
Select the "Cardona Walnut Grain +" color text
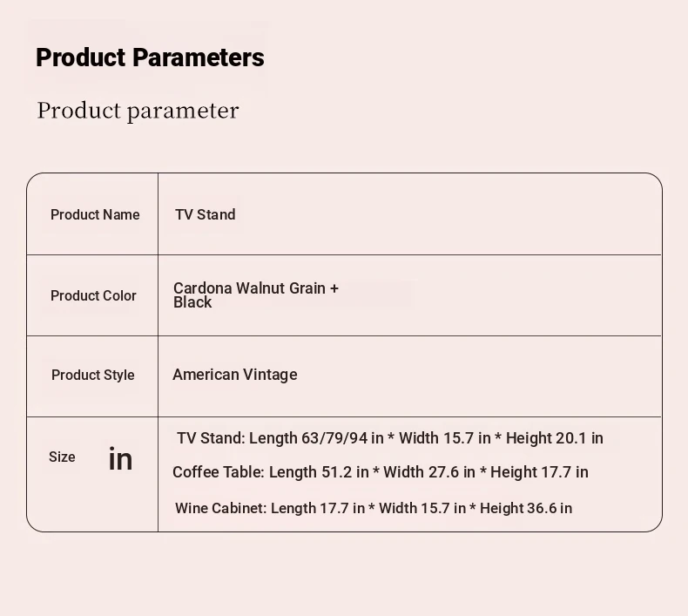tap(256, 288)
